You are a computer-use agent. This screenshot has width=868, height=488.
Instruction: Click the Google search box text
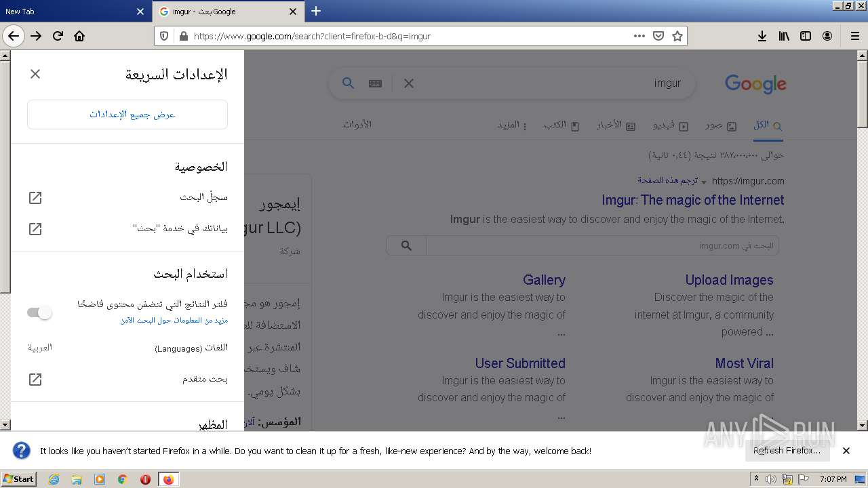[x=667, y=83]
